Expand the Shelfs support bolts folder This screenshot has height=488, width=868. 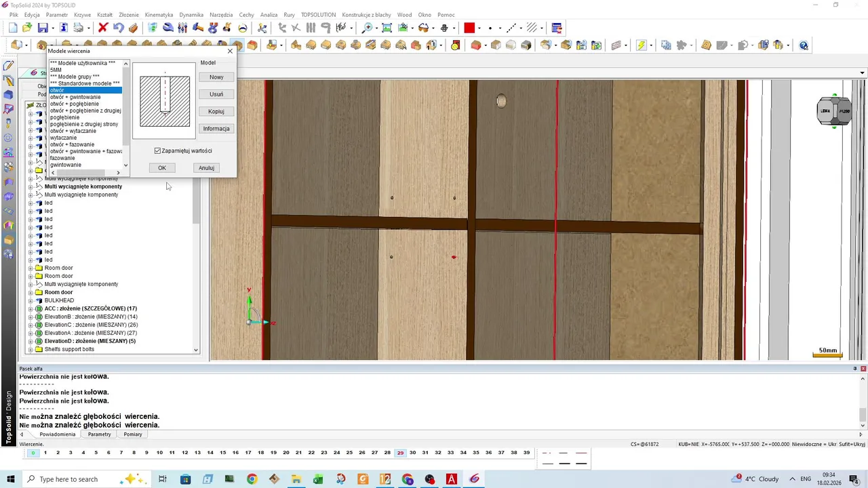[x=31, y=349]
